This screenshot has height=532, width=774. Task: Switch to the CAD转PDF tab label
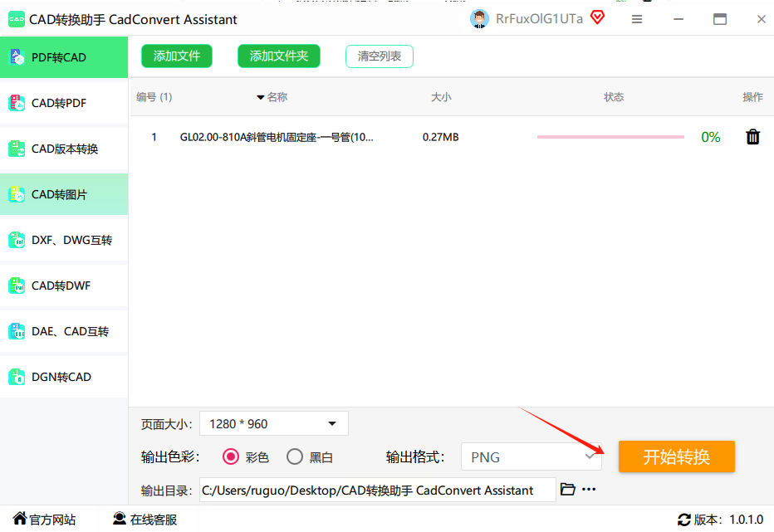coord(59,103)
